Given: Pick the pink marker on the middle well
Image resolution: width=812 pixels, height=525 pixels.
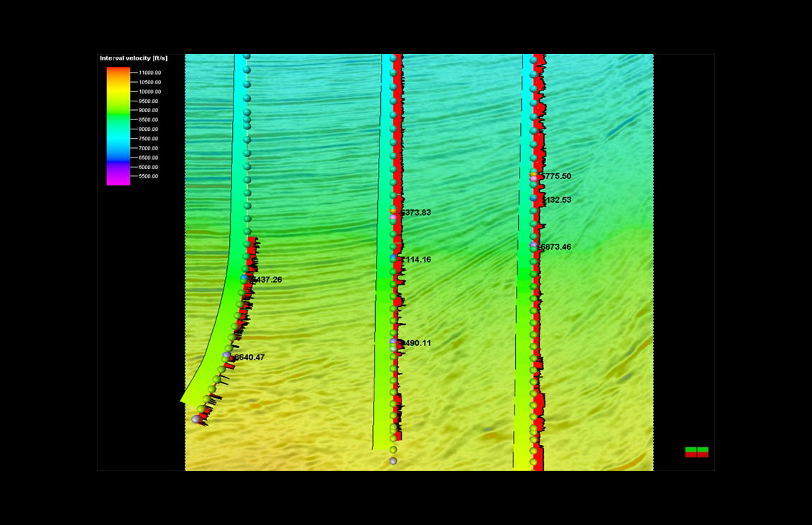Looking at the screenshot, I should point(393,217).
